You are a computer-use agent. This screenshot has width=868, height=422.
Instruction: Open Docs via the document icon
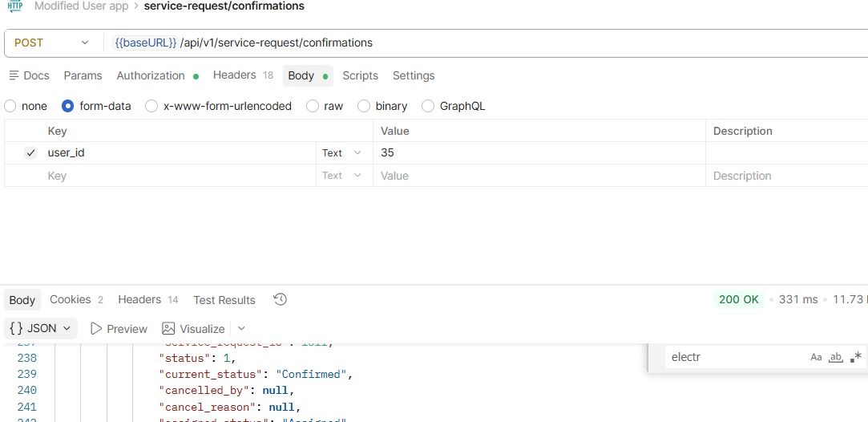[14, 75]
